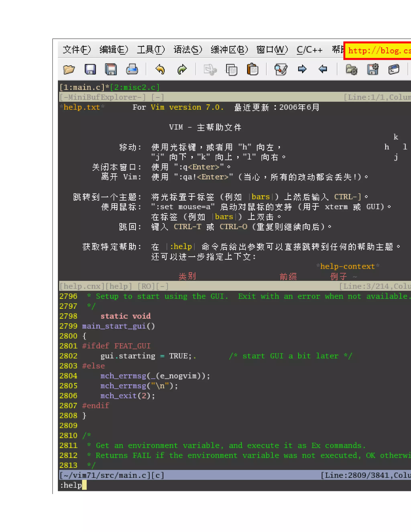
Task: Click the Copy toolbar icon
Action: tap(231, 69)
